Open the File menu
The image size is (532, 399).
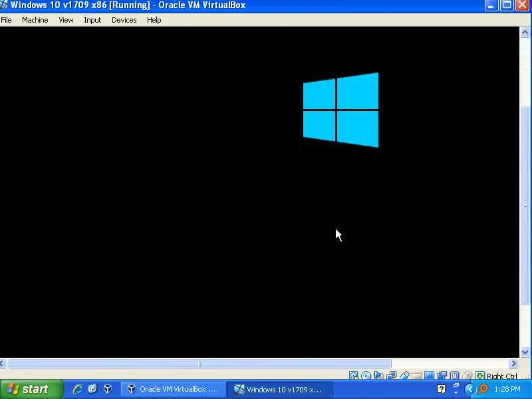pyautogui.click(x=6, y=20)
